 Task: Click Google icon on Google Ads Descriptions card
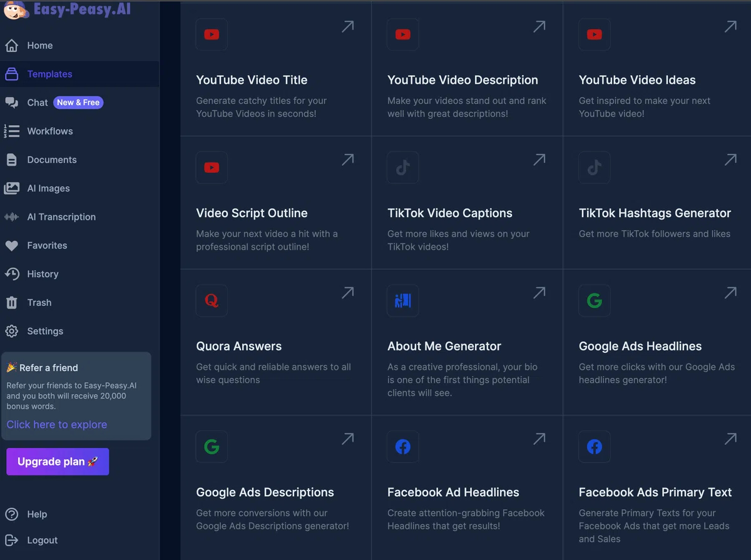point(212,447)
